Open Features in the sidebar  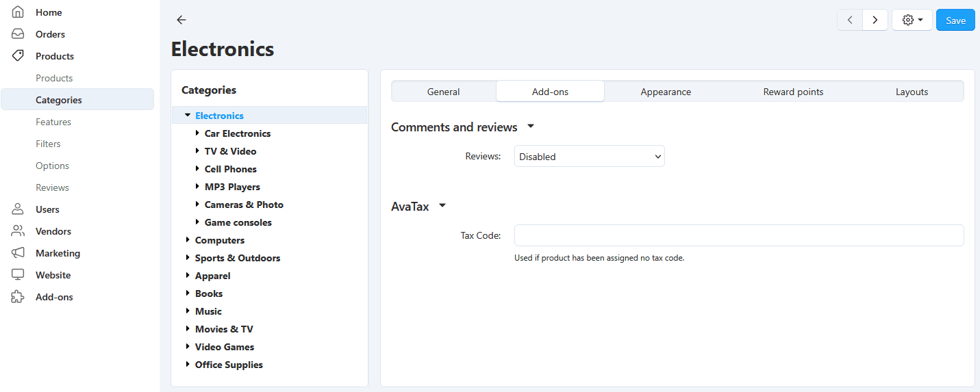pyautogui.click(x=53, y=122)
